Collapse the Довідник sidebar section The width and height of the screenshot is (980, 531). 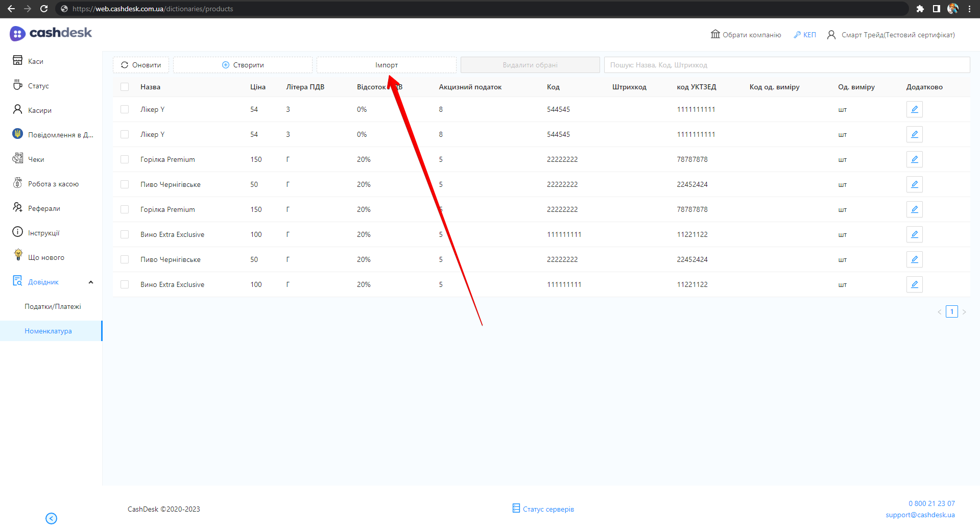point(91,282)
